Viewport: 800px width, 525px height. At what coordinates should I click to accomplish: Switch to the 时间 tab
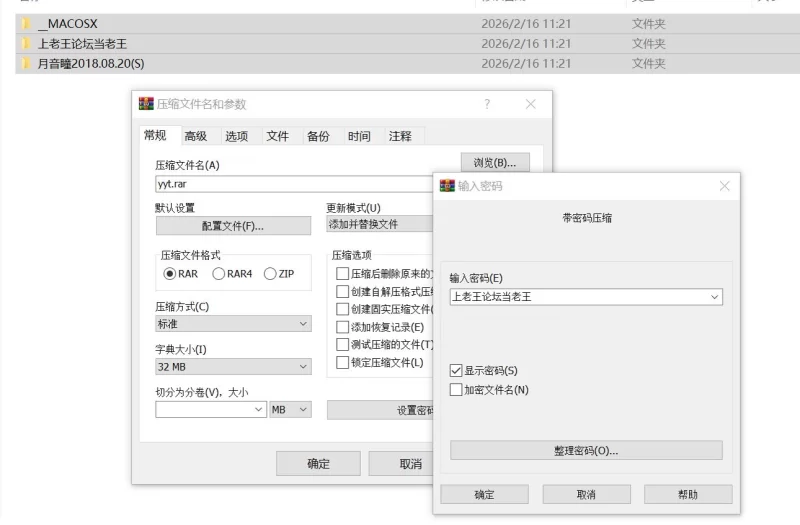click(359, 136)
